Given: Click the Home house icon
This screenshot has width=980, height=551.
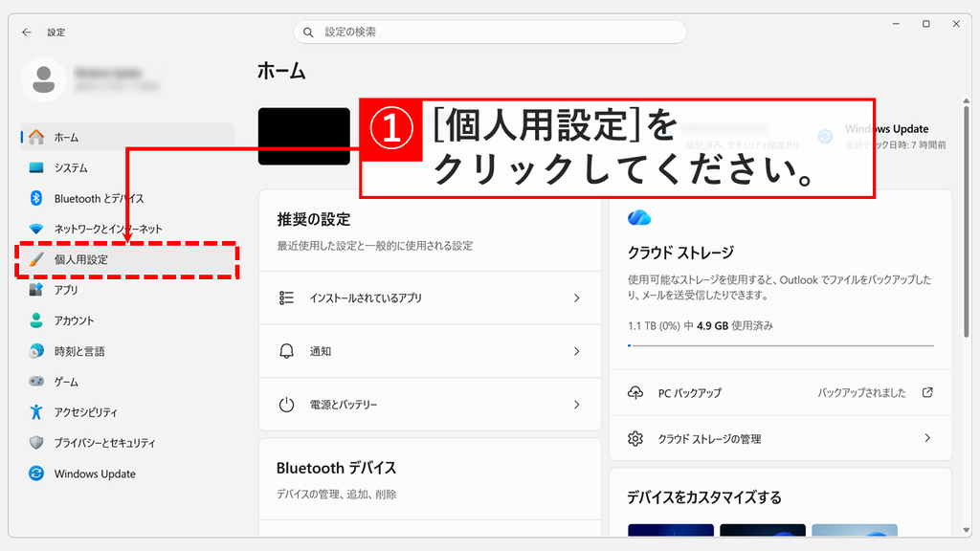Looking at the screenshot, I should coord(37,137).
